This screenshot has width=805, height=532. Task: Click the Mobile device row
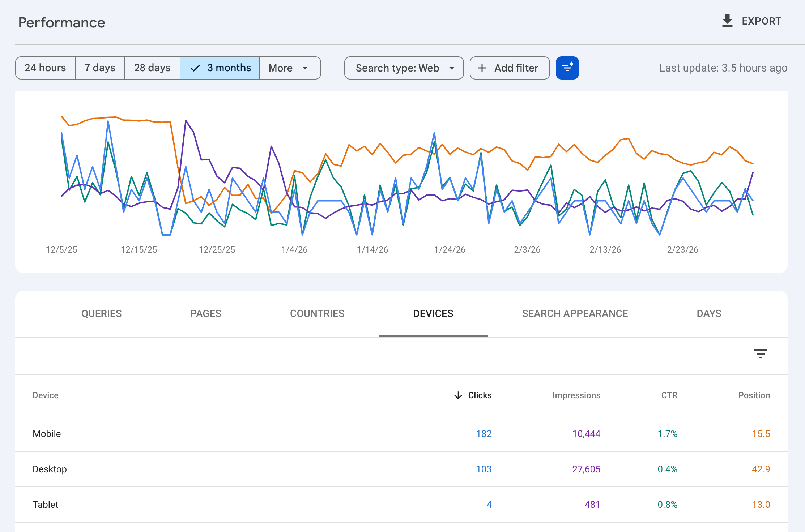tap(401, 434)
